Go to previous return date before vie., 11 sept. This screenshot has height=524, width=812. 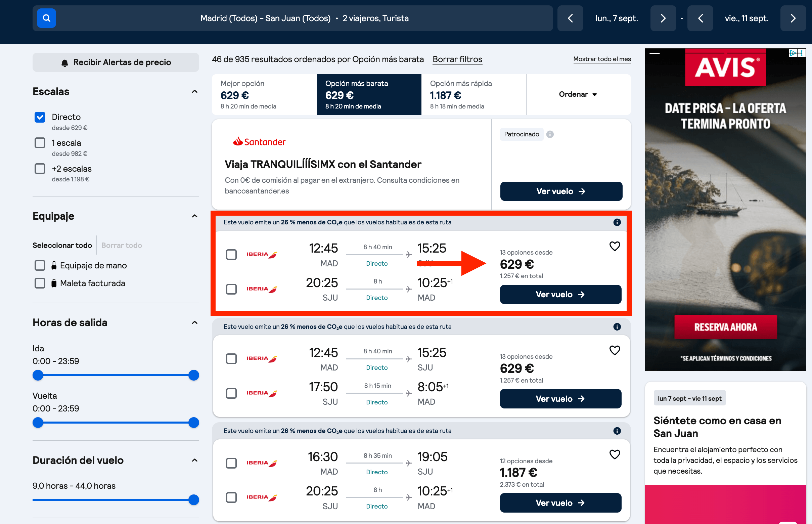tap(700, 18)
